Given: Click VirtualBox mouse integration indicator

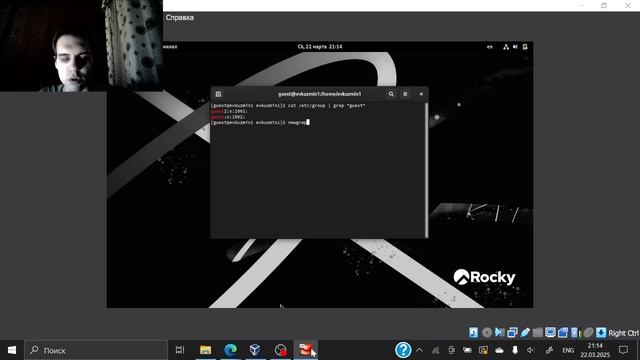Looking at the screenshot, I should [588, 333].
